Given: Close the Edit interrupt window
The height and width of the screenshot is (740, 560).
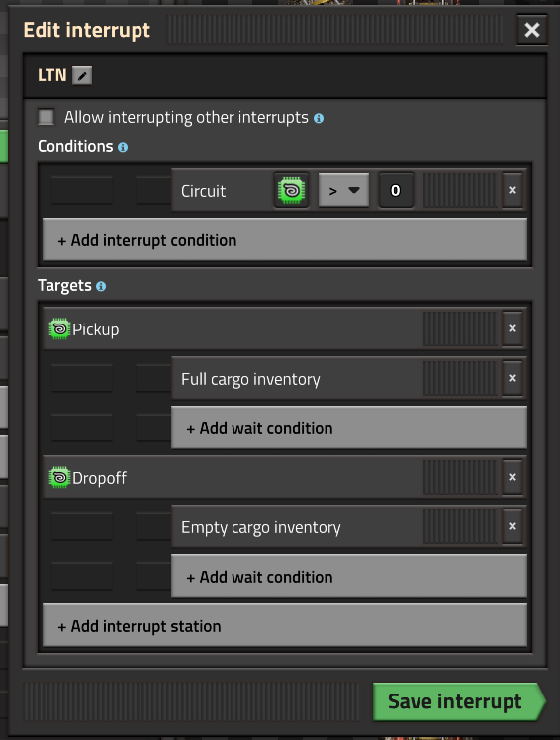Looking at the screenshot, I should tap(532, 30).
